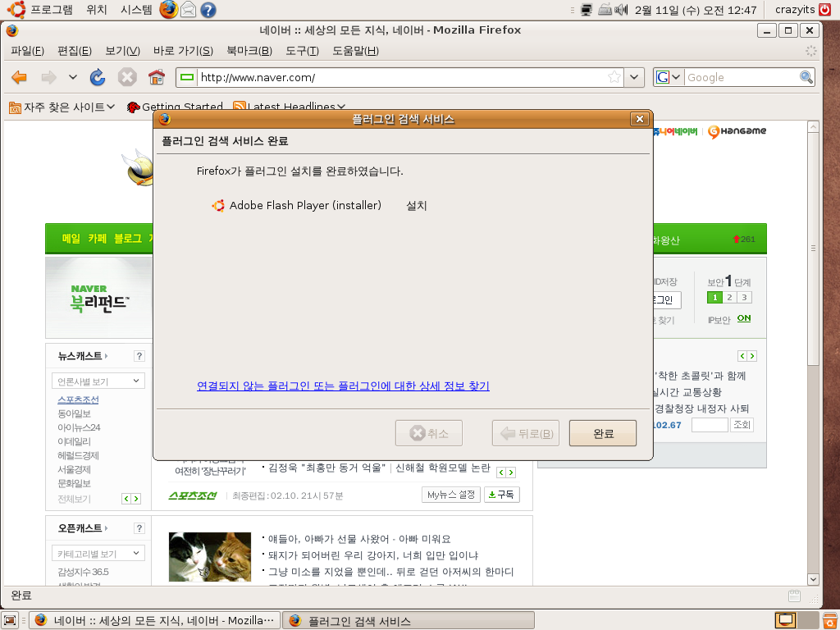This screenshot has width=840, height=630.
Task: Click the 메일 link in green bar
Action: click(71, 239)
